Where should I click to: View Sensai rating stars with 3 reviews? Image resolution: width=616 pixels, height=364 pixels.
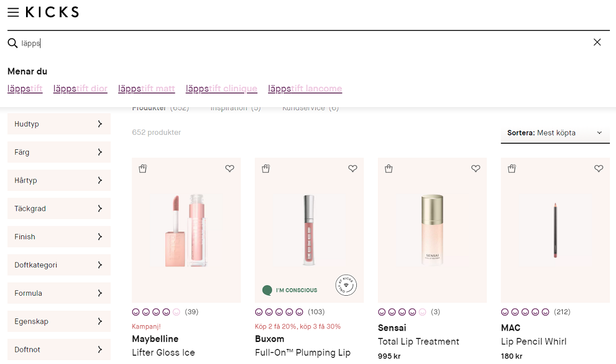tap(402, 312)
